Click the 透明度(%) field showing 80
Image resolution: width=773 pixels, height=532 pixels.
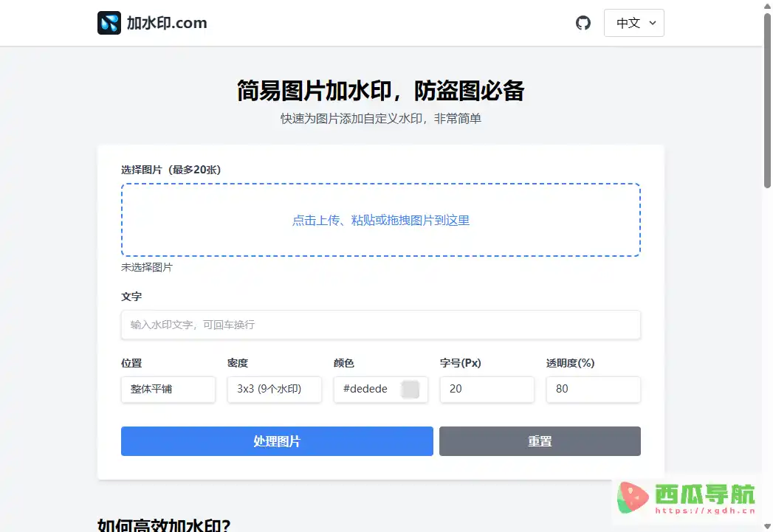click(x=593, y=389)
